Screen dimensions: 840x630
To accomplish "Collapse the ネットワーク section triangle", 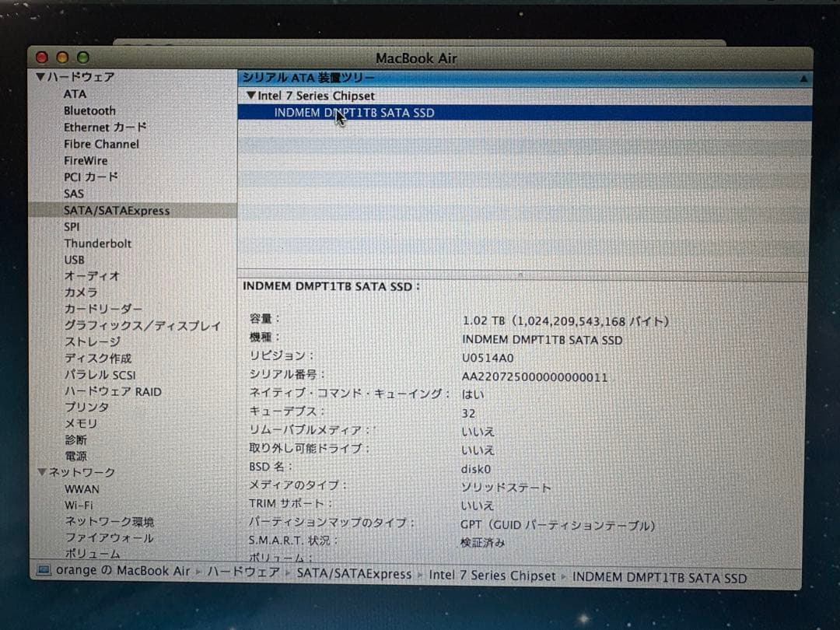I will pos(42,472).
